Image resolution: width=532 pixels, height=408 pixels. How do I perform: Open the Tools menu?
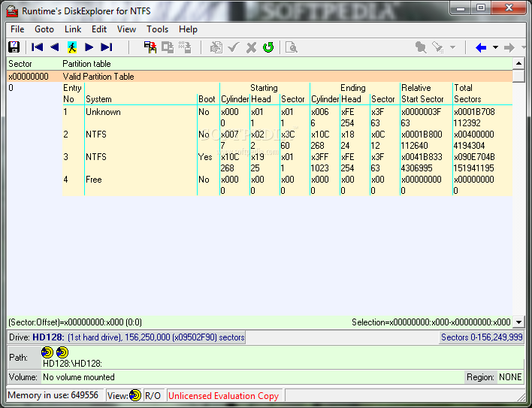click(157, 29)
